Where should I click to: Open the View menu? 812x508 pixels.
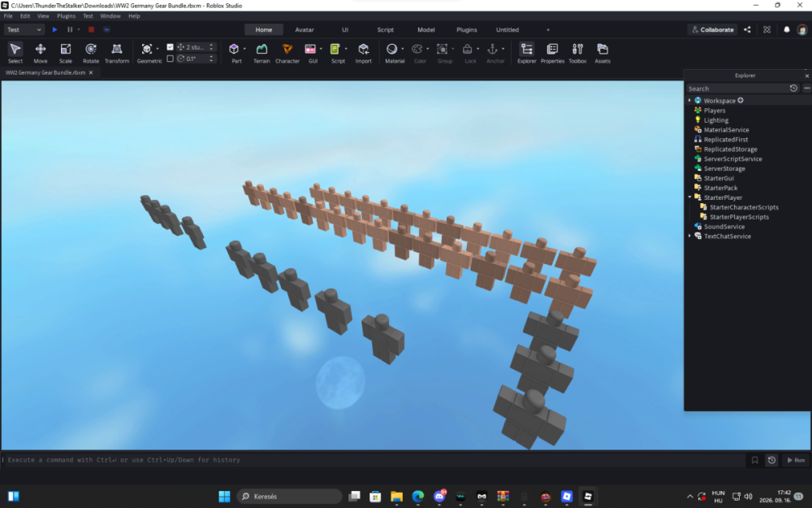click(43, 16)
